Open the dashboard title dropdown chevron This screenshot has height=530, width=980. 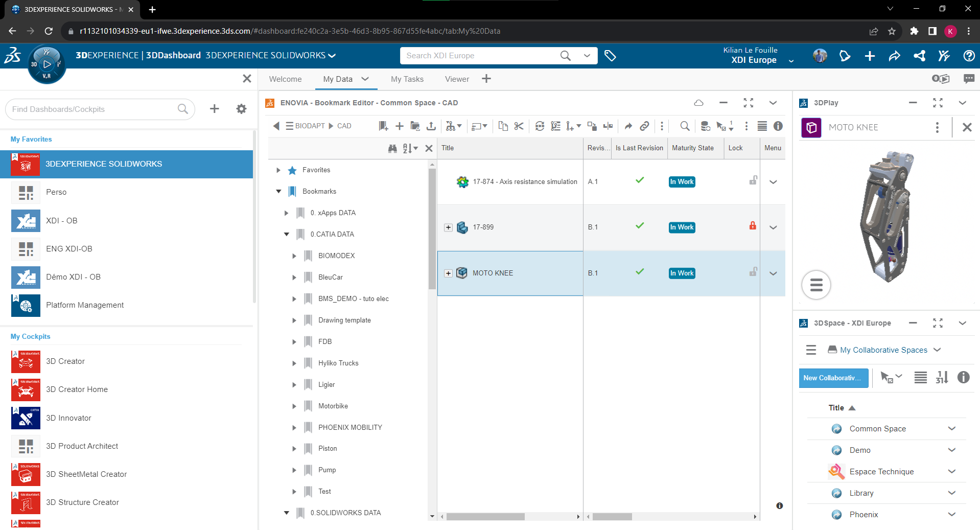[x=332, y=56]
